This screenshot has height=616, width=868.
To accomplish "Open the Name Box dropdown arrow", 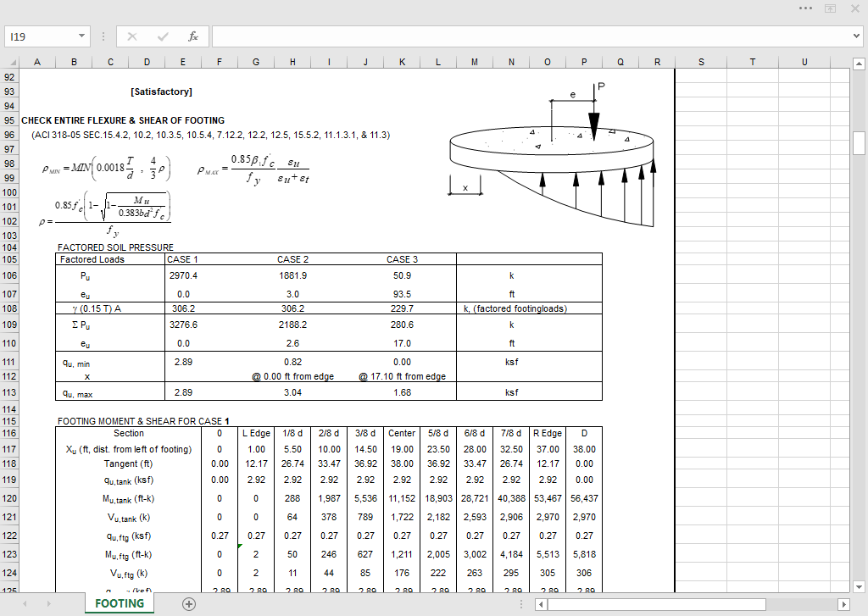I will [81, 36].
